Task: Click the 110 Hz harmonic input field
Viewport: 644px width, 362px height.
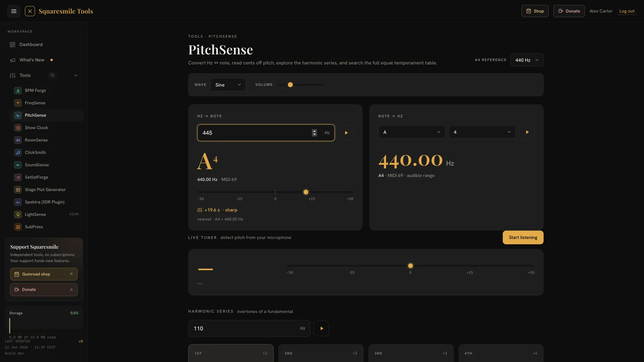Action: [249, 328]
